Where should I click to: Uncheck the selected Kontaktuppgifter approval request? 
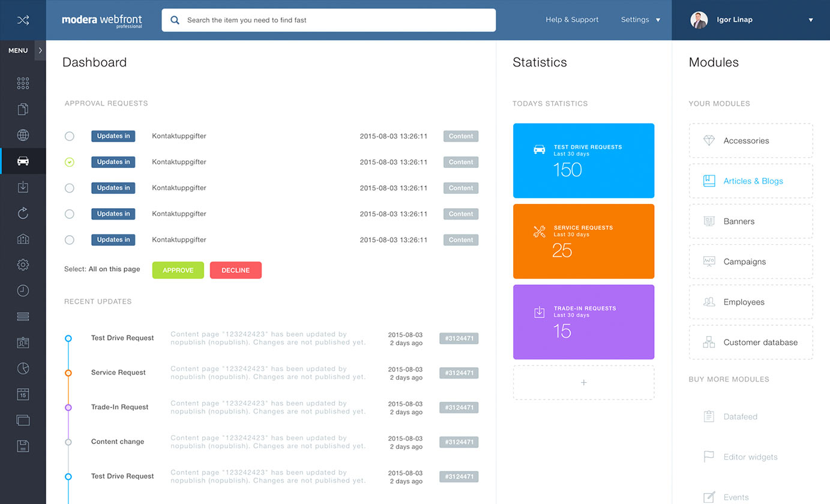click(x=69, y=161)
